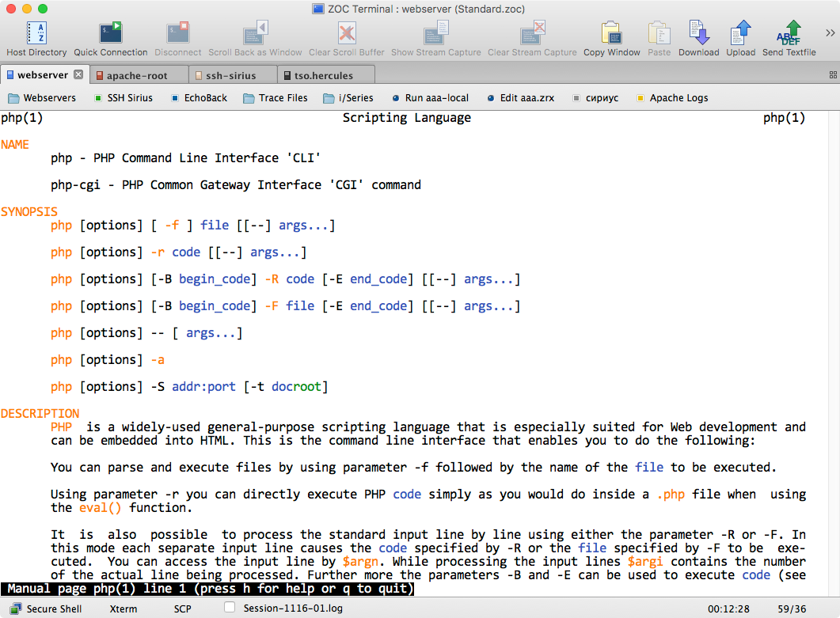Copy the terminal window contents
840x618 pixels.
[610, 36]
